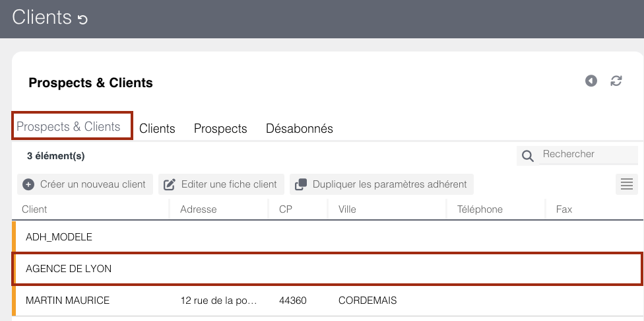Sort by the CP column header

[286, 209]
